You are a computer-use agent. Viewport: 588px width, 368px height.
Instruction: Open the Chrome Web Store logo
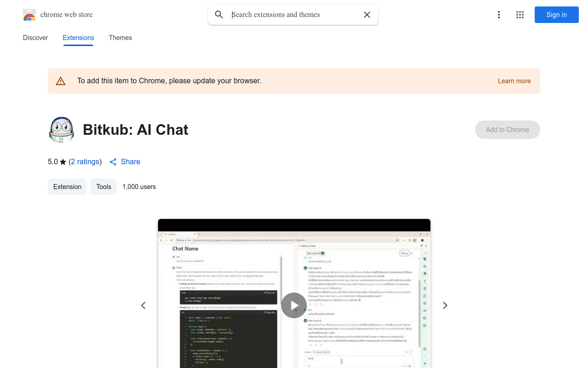(29, 15)
